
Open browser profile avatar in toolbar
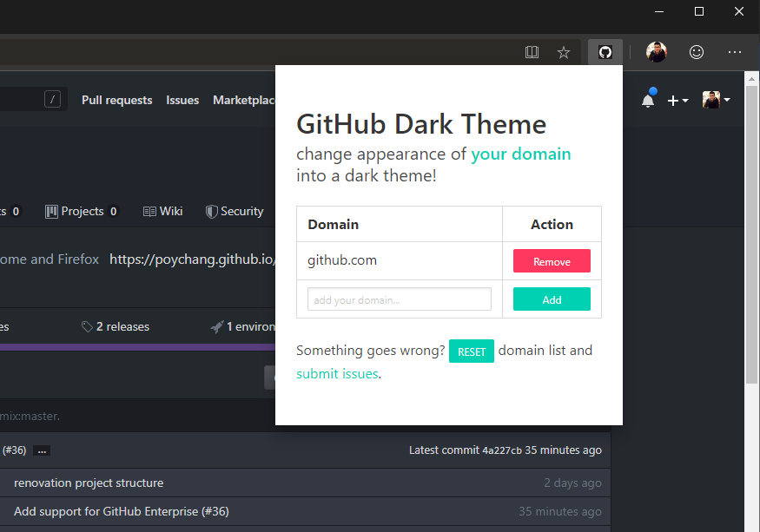point(657,52)
